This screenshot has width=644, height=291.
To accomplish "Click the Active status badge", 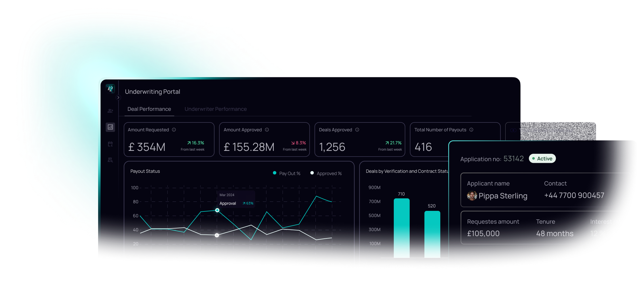I will tap(542, 159).
